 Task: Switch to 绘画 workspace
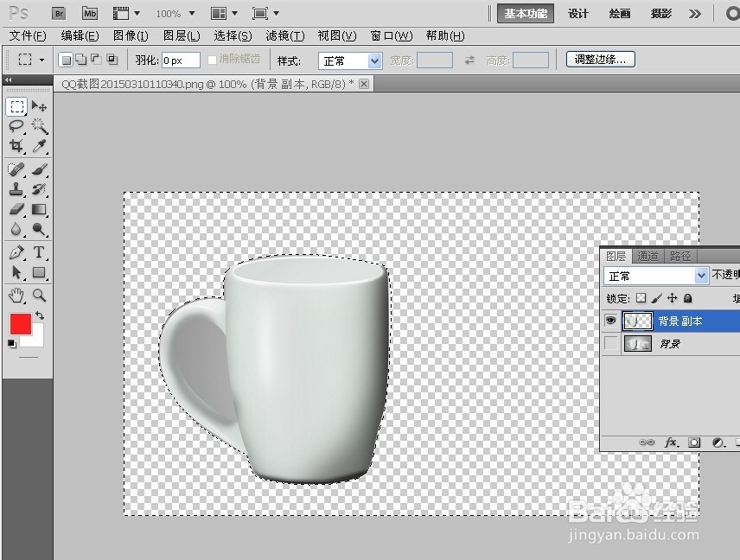tap(620, 14)
